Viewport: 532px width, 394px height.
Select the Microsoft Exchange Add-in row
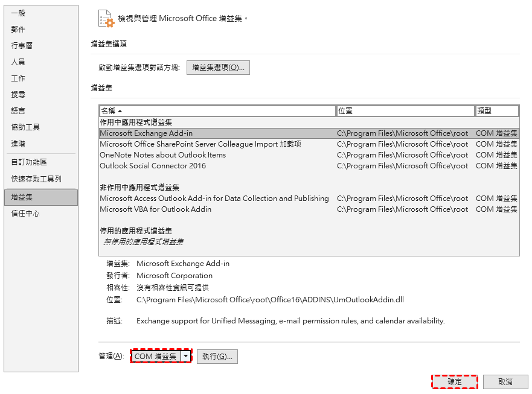[x=309, y=133]
